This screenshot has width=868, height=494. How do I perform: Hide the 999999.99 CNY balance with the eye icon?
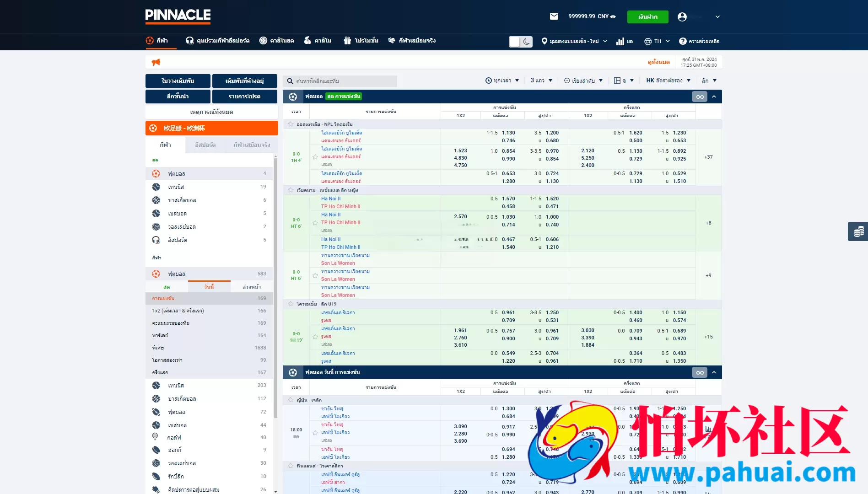[x=613, y=16]
